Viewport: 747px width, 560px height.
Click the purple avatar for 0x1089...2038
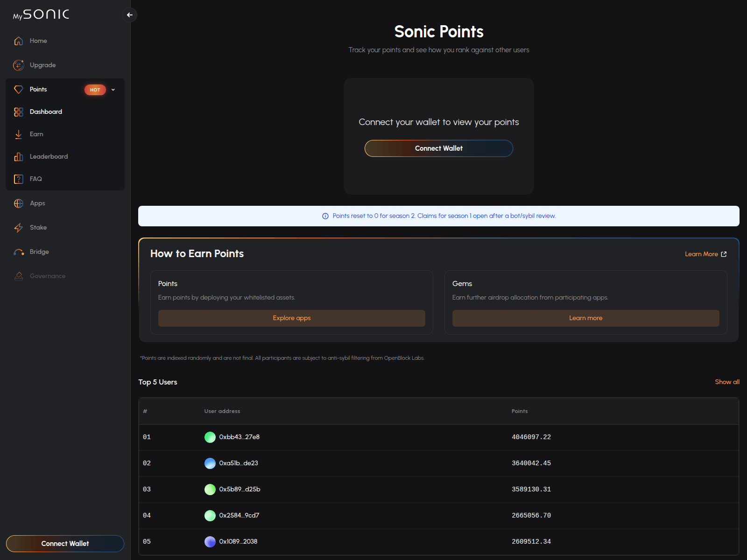210,542
